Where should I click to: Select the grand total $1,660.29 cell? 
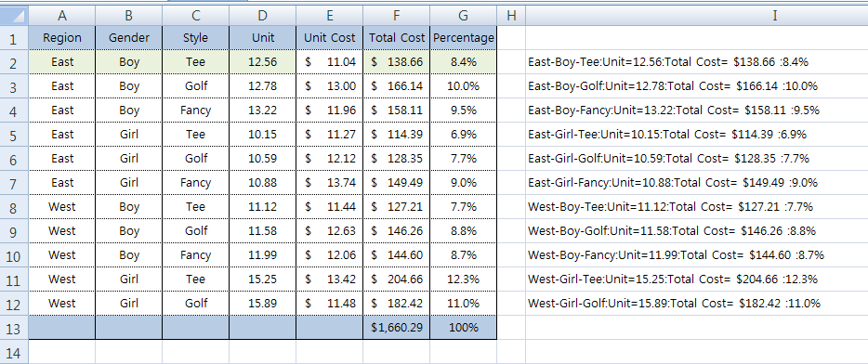[397, 328]
